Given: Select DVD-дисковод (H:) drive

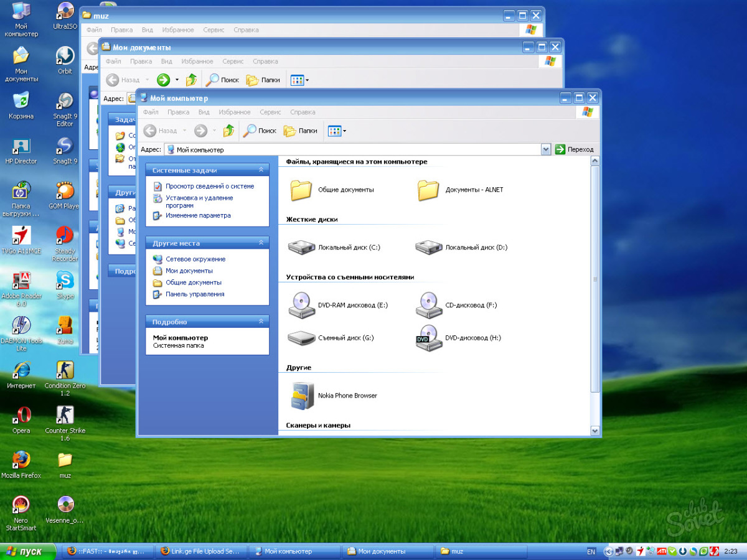Looking at the screenshot, I should (429, 338).
